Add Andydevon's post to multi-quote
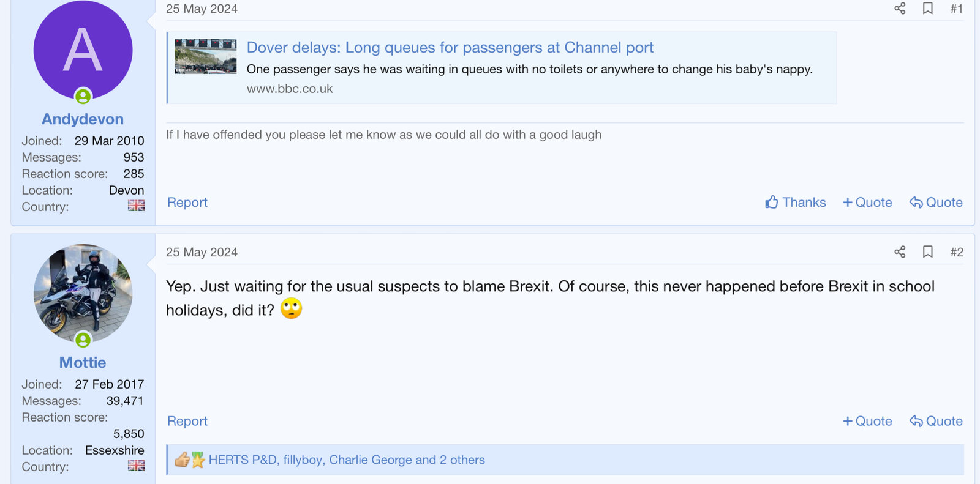Viewport: 980px width, 484px height. (x=867, y=203)
